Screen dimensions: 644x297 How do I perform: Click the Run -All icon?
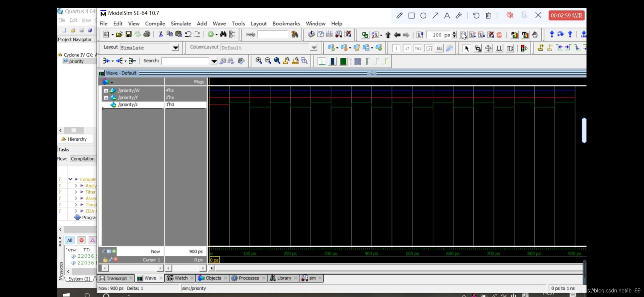pyautogui.click(x=482, y=35)
